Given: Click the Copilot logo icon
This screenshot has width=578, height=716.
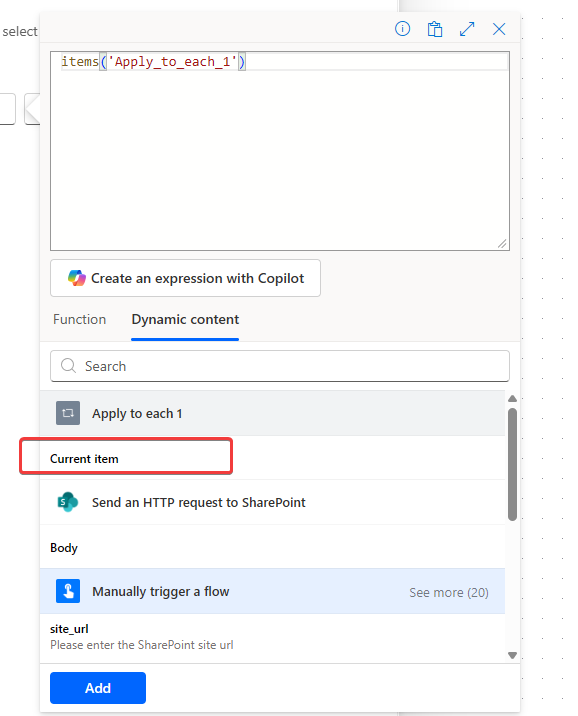Looking at the screenshot, I should click(77, 278).
